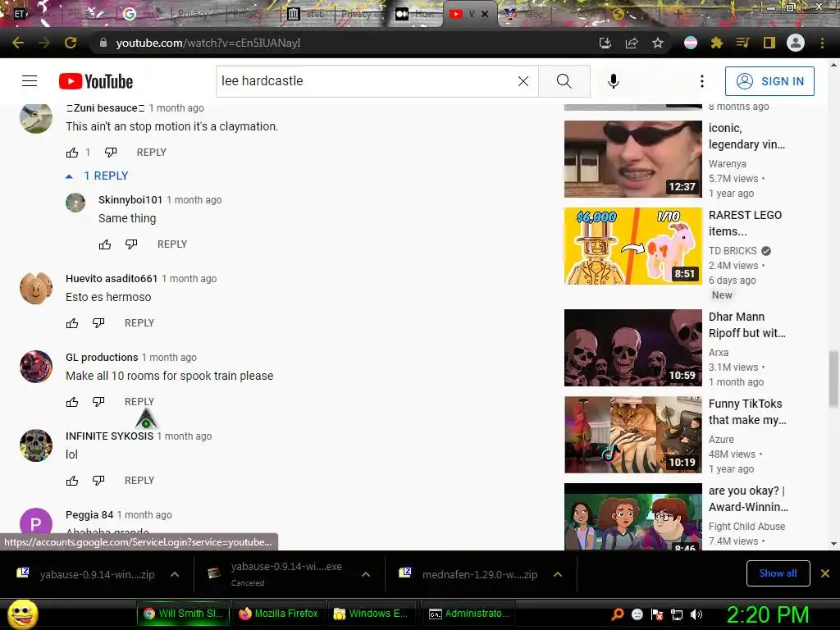840x630 pixels.
Task: Switch to the 'styb' tab
Action: point(307,14)
